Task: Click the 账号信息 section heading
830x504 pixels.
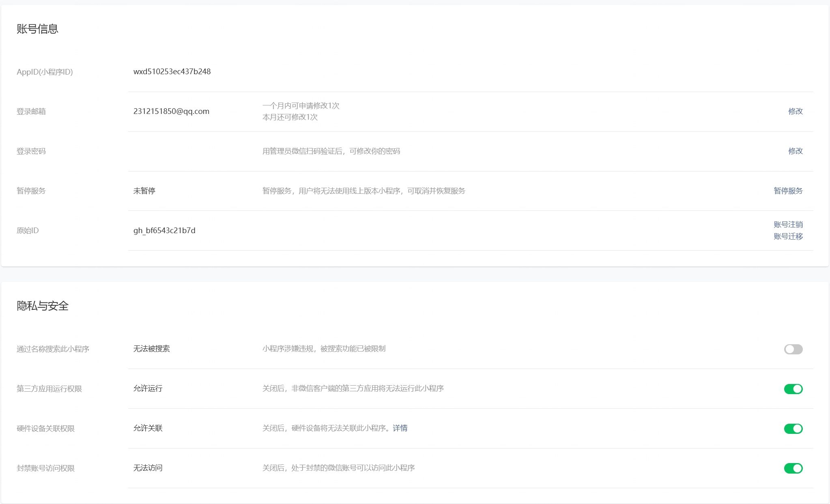Action: (37, 29)
